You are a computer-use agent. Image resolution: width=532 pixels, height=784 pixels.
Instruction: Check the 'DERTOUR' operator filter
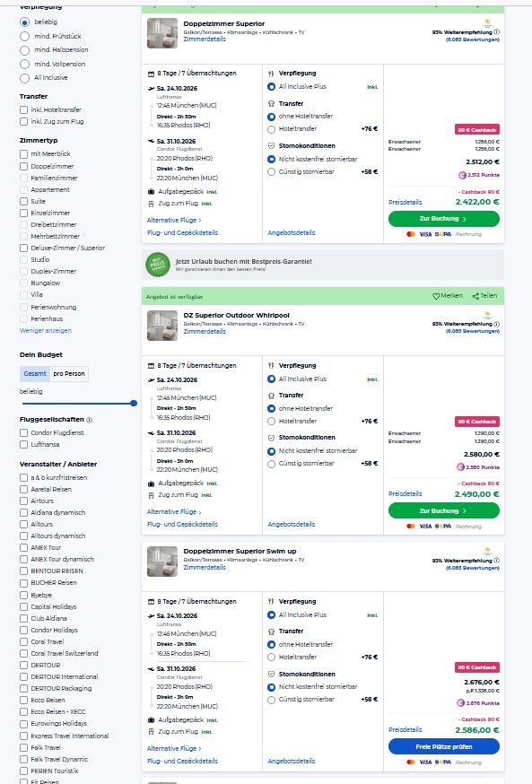pos(23,665)
